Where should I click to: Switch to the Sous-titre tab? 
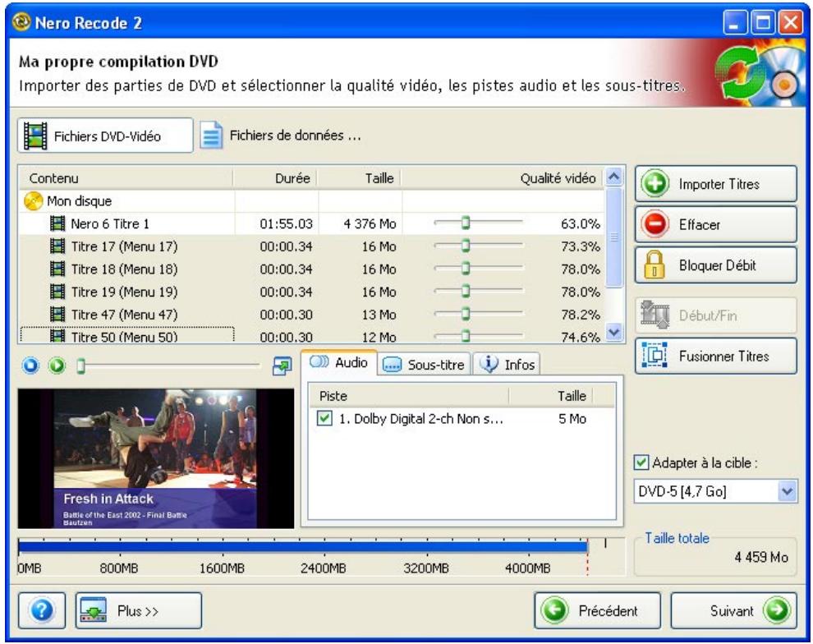(x=424, y=365)
